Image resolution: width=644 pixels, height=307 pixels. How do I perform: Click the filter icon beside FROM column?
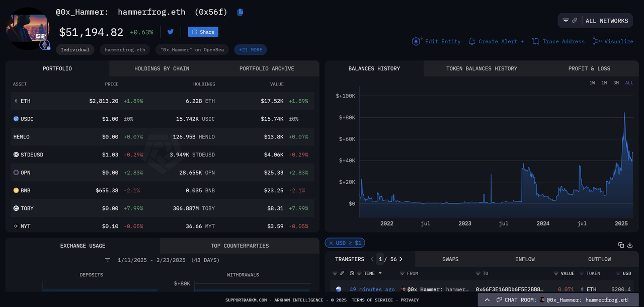pos(402,273)
